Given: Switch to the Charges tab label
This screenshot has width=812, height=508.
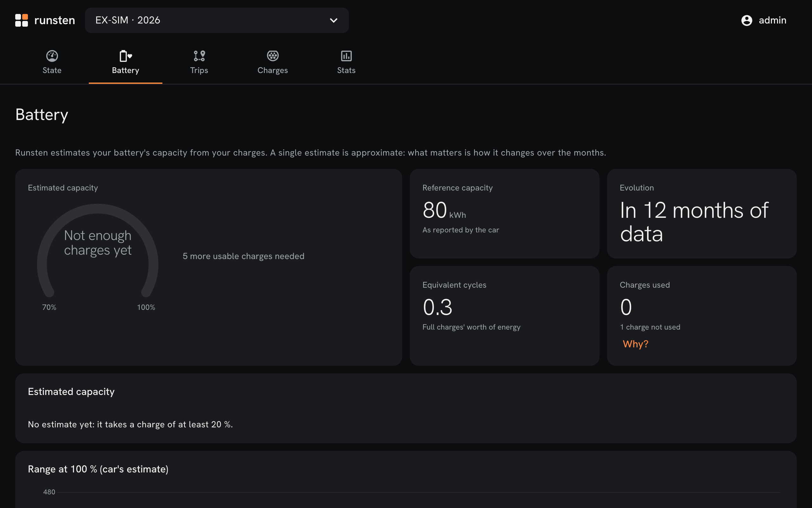Looking at the screenshot, I should [273, 70].
